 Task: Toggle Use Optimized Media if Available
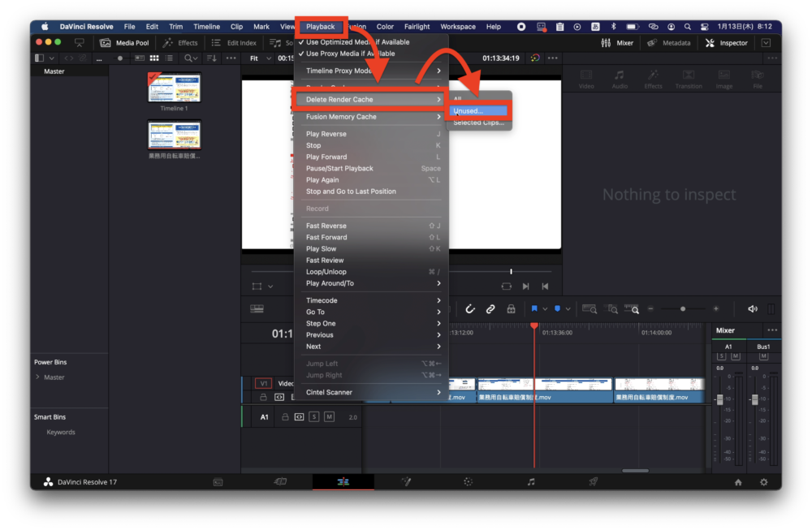pos(370,42)
